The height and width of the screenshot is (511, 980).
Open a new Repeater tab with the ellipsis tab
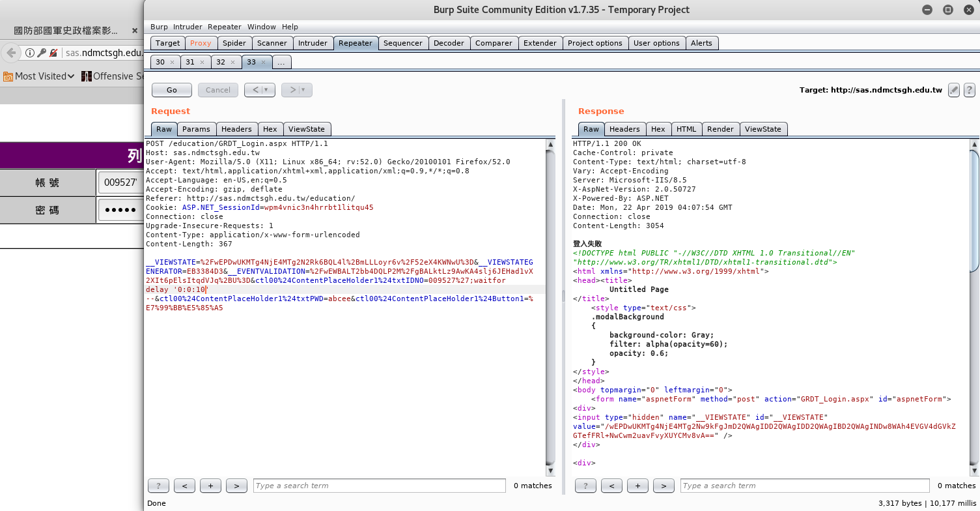pyautogui.click(x=281, y=62)
